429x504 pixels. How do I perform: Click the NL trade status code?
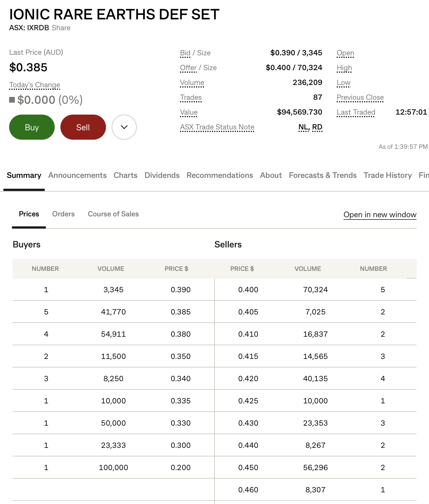(x=303, y=127)
